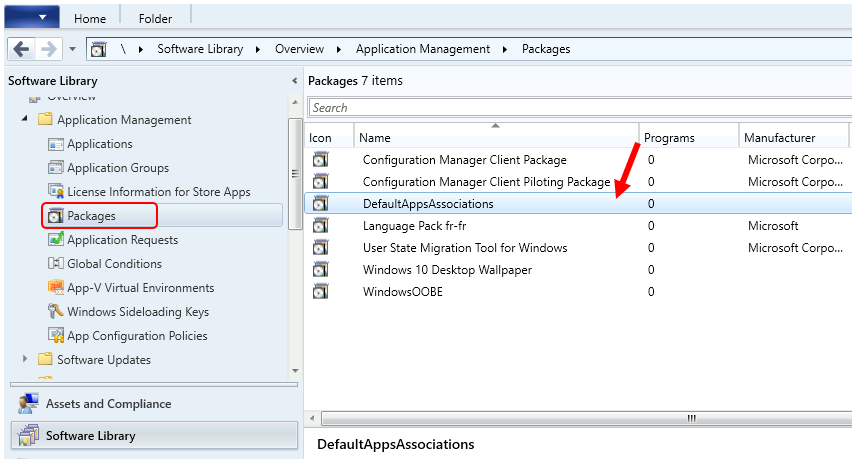This screenshot has height=466, width=860.
Task: Click User State Migration Tool package icon
Action: (x=320, y=247)
